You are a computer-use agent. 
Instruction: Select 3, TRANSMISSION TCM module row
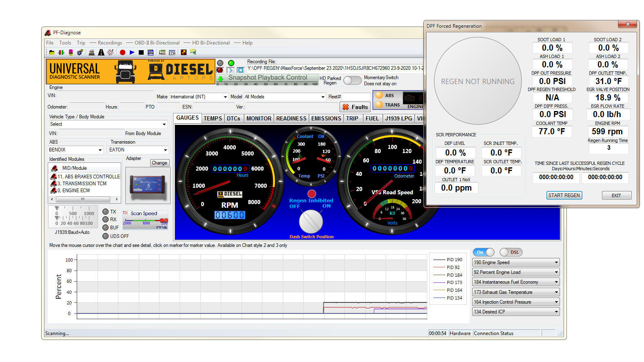(84, 184)
